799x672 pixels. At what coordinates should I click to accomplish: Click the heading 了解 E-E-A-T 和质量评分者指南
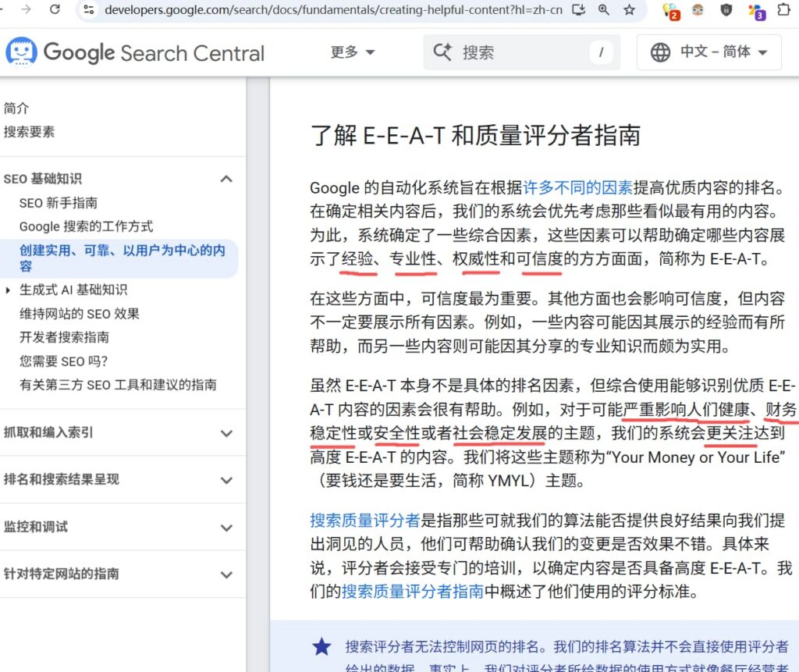click(475, 136)
